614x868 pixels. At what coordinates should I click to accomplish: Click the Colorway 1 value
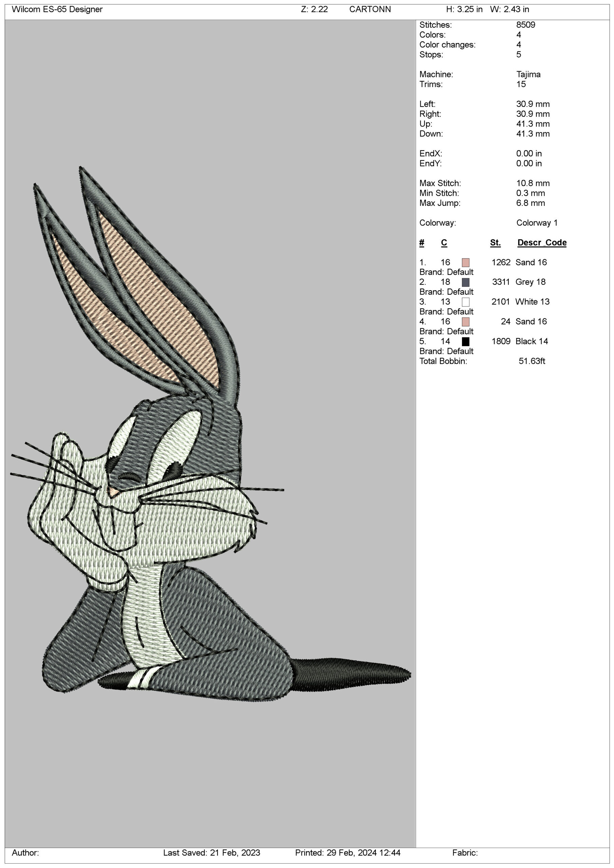tap(536, 223)
